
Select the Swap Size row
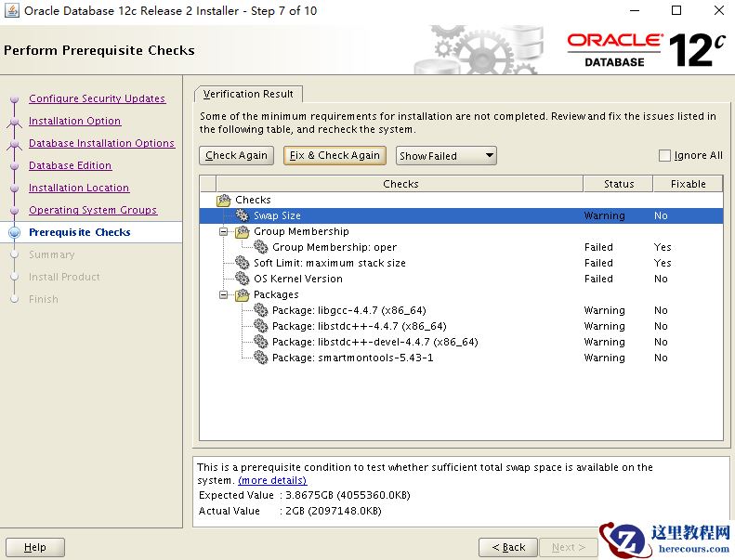tap(461, 215)
